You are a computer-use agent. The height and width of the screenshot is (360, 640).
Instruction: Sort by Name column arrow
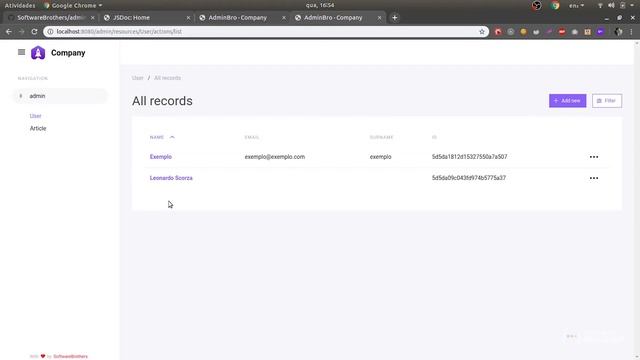point(172,137)
